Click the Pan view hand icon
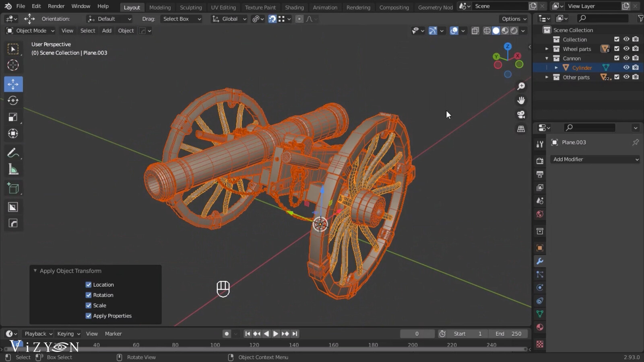644x362 pixels. 521,100
